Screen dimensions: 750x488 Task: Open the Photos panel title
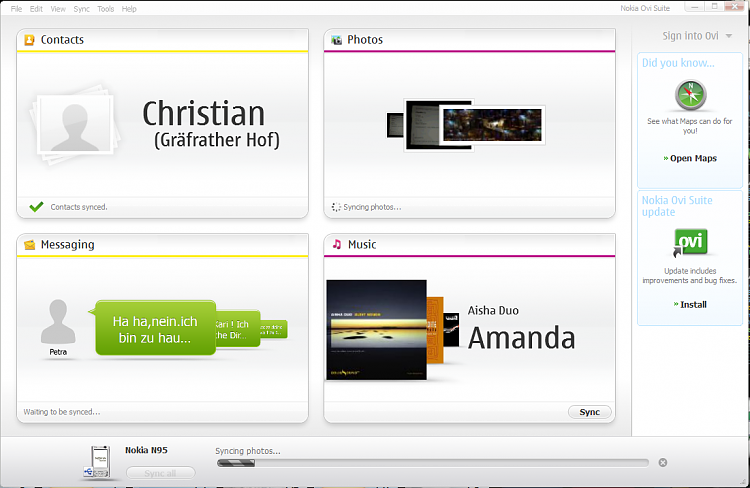click(365, 40)
